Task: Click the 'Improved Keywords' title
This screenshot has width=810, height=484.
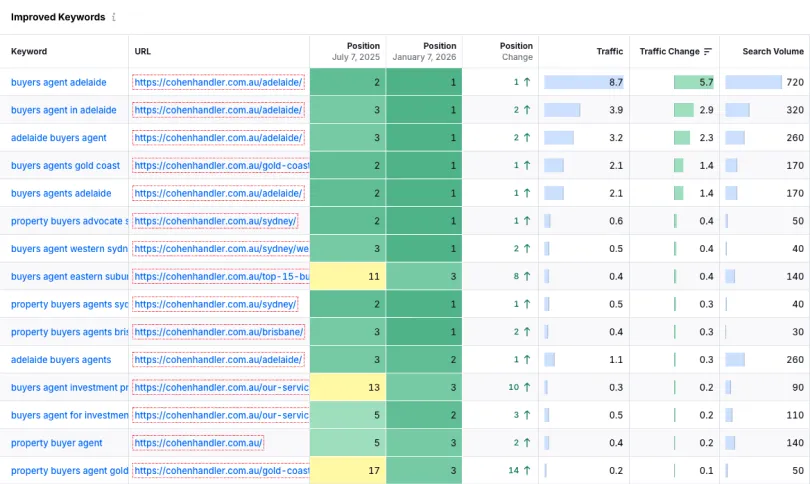Action: coord(58,17)
